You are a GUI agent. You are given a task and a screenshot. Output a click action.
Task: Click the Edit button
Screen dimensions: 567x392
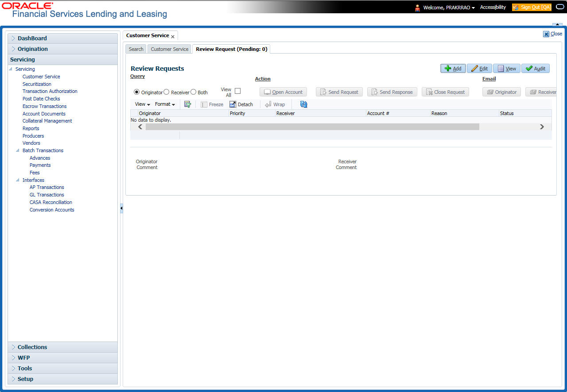[480, 69]
